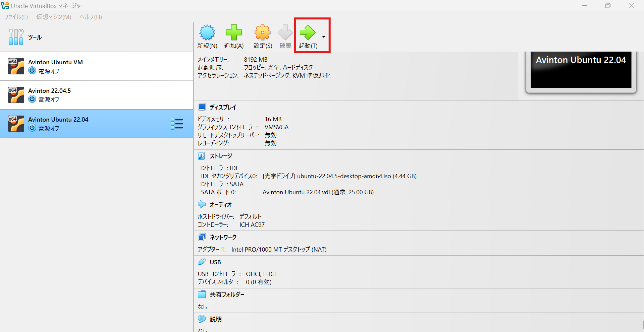Open USB section heading link

pos(215,262)
